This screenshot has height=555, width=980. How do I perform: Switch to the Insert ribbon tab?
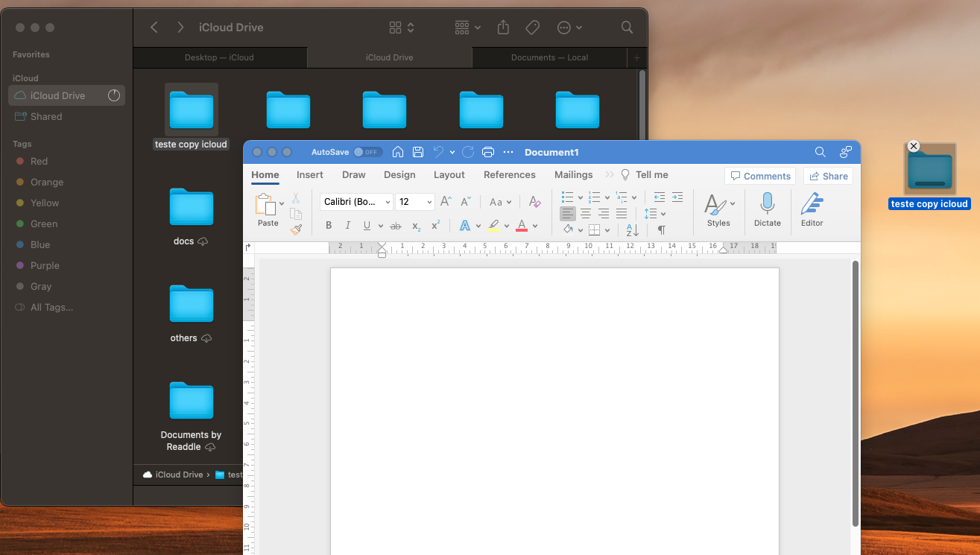tap(310, 175)
